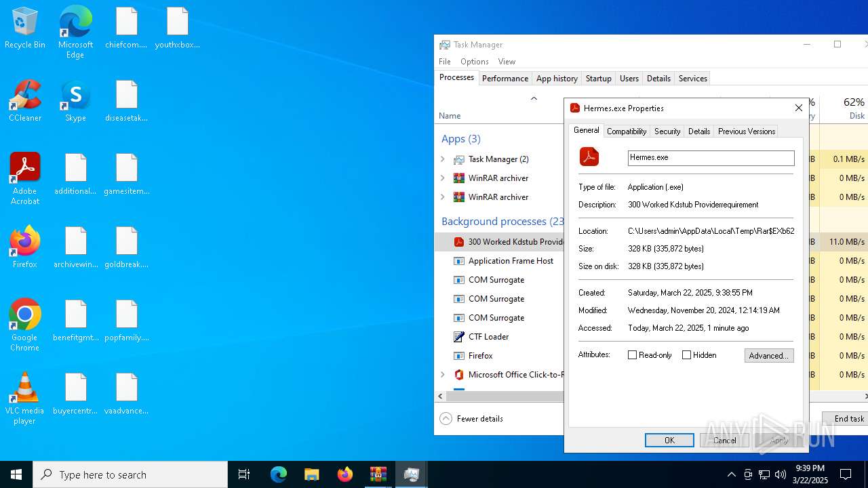The width and height of the screenshot is (868, 488).
Task: Select the popfamily file on the desktop
Action: (x=126, y=321)
